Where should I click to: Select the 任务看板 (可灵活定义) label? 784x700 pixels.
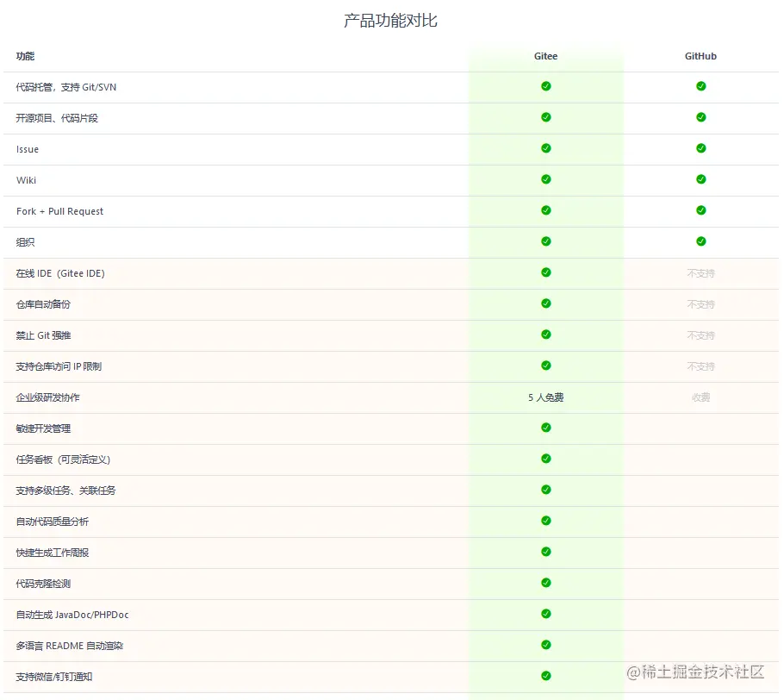coord(63,459)
